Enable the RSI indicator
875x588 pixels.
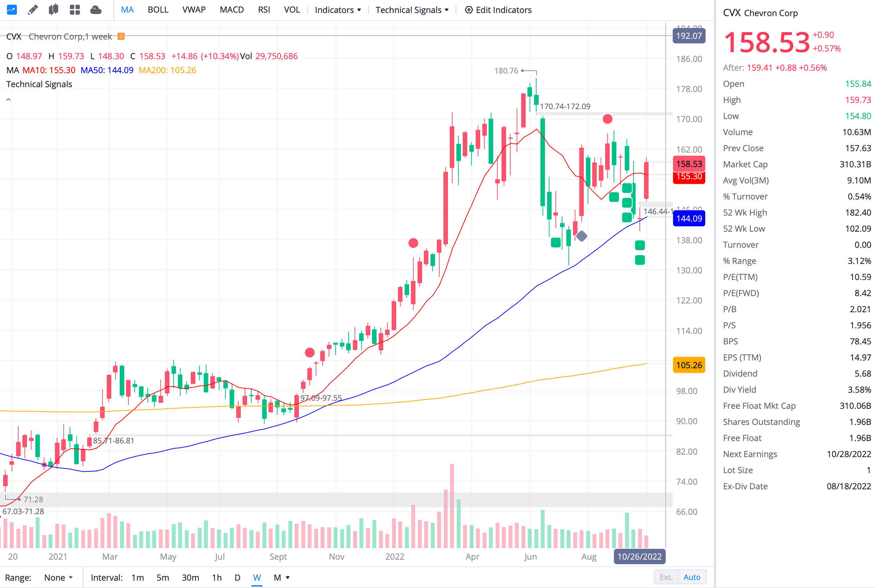[x=264, y=10]
